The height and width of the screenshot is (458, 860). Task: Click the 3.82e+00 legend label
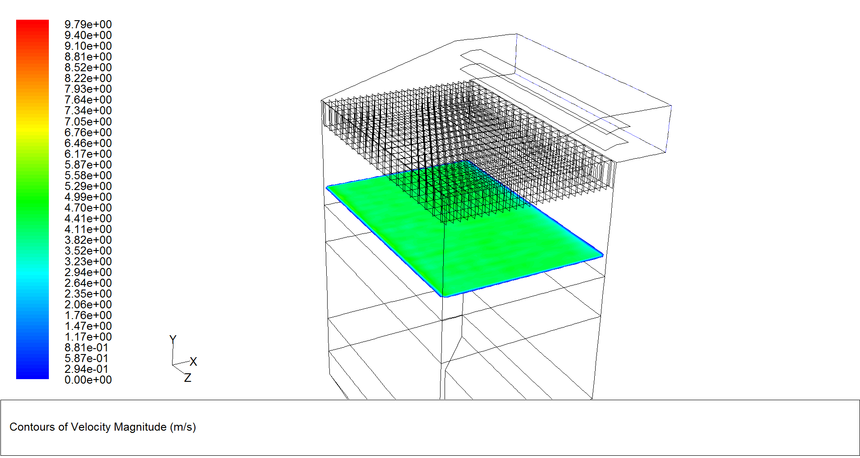[x=88, y=240]
